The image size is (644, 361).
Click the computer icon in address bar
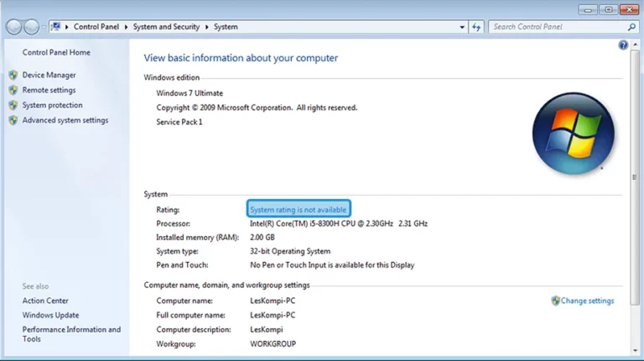(56, 27)
